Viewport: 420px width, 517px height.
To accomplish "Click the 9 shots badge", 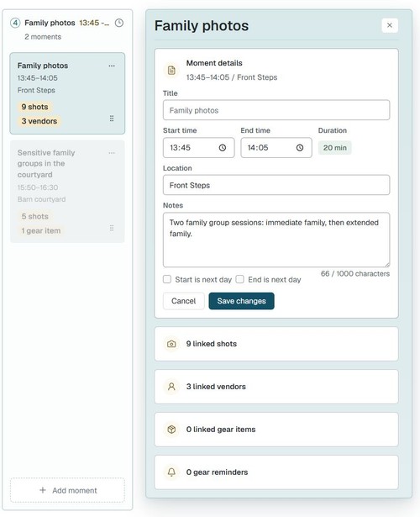I will [x=35, y=107].
